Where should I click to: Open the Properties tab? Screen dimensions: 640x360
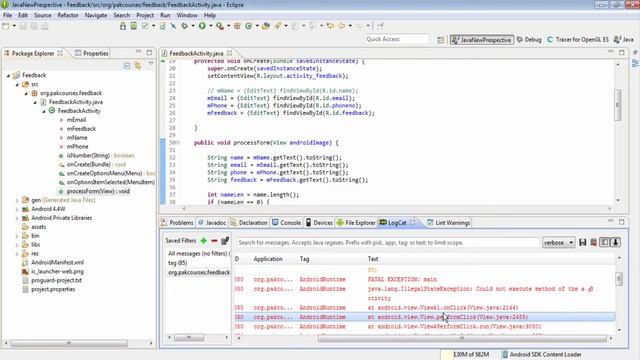92,53
